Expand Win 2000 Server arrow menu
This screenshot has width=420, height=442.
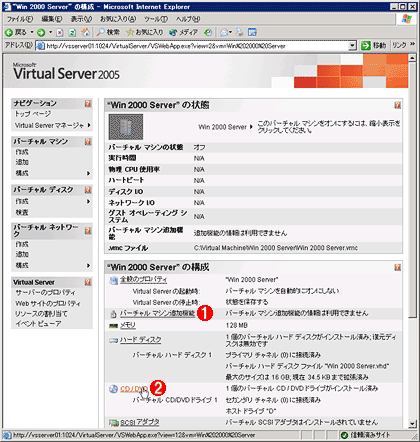pos(251,127)
